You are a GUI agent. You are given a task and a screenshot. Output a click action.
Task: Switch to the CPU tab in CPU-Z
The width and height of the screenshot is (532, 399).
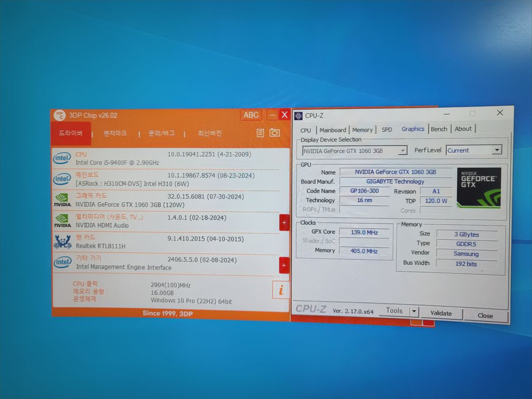point(306,130)
